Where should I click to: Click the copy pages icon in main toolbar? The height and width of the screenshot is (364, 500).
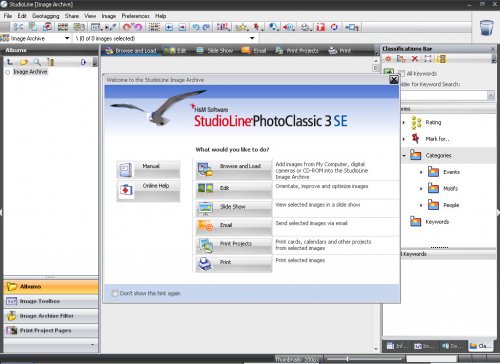(33, 27)
